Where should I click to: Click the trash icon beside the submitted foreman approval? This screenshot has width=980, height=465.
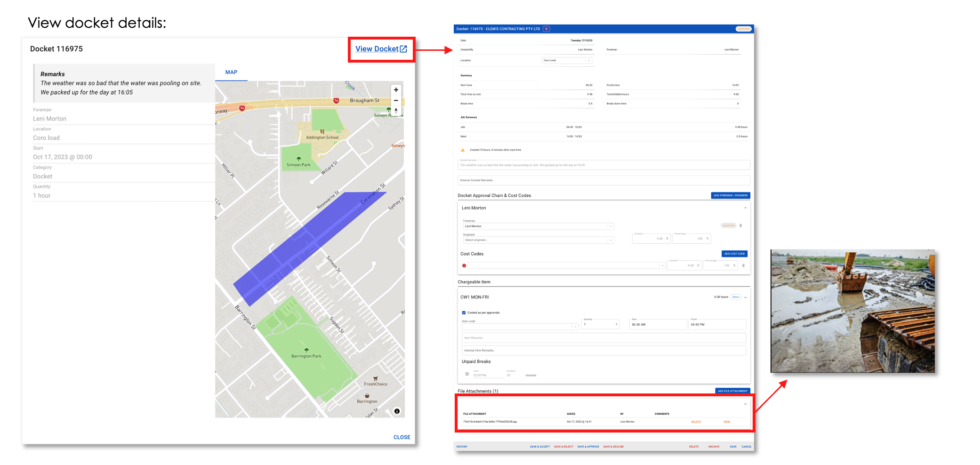(x=740, y=225)
